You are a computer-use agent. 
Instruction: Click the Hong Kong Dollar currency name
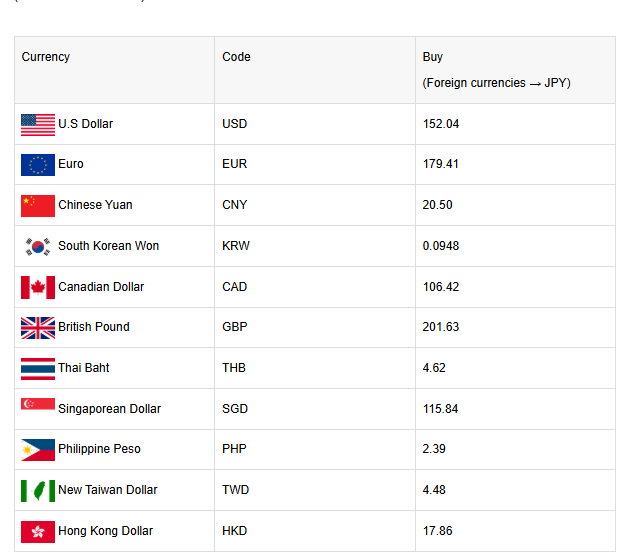tap(105, 531)
